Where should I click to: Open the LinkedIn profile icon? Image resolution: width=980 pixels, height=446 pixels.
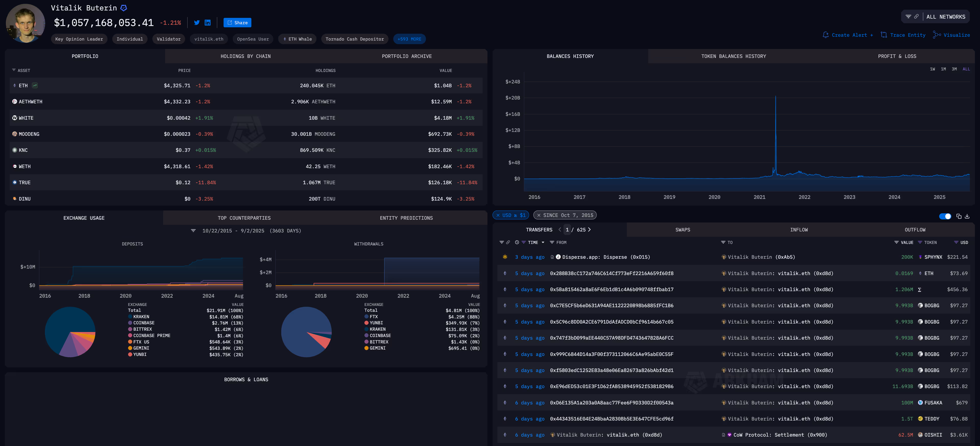click(207, 23)
